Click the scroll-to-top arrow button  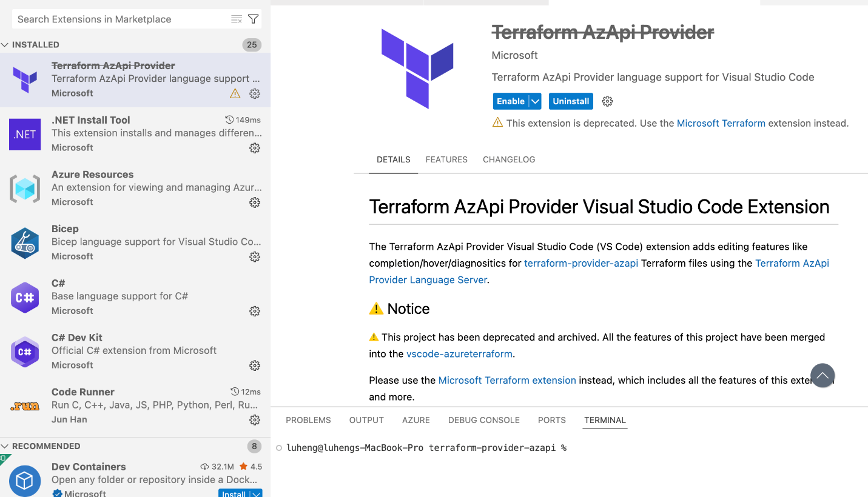pos(823,375)
